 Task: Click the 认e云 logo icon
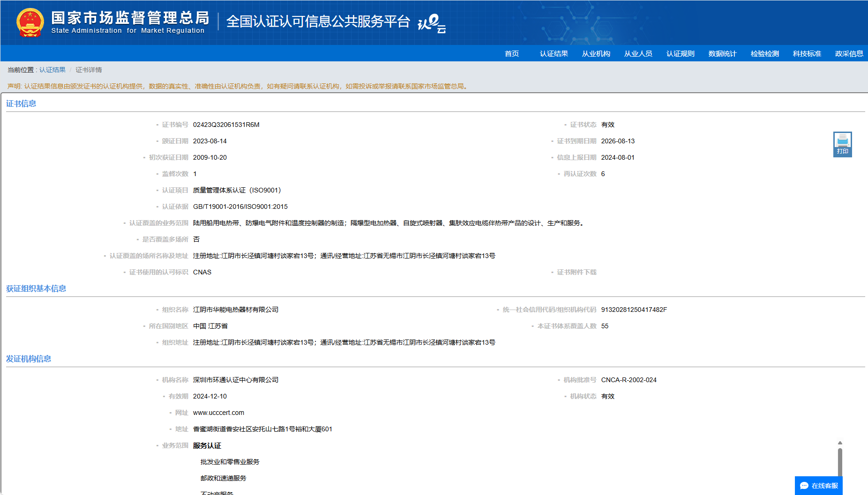432,23
